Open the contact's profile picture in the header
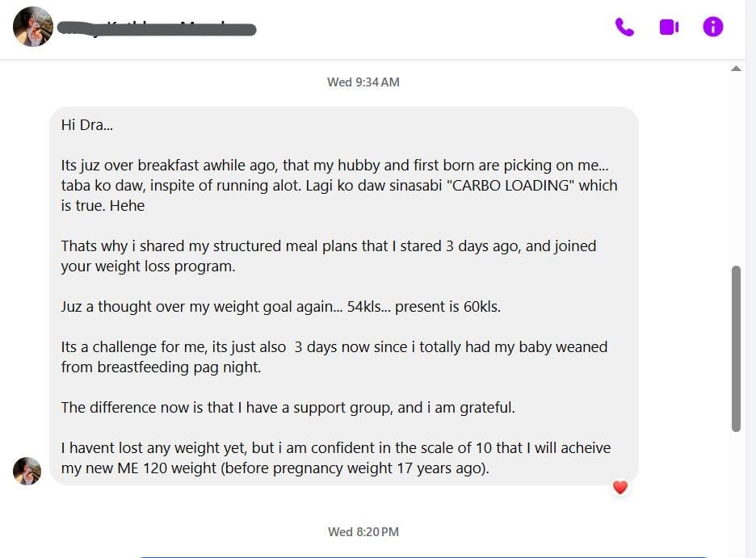Screen dimensions: 756x558 [33, 27]
